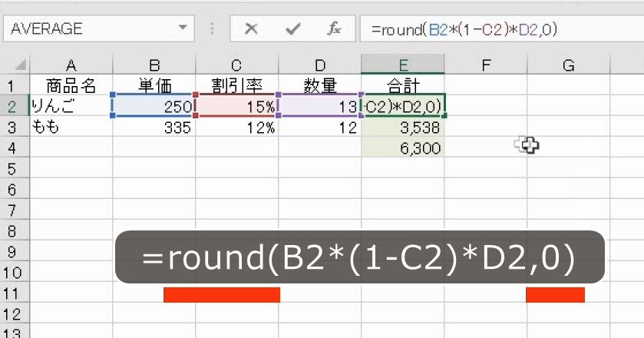Select column D header
The height and width of the screenshot is (338, 644).
click(320, 65)
